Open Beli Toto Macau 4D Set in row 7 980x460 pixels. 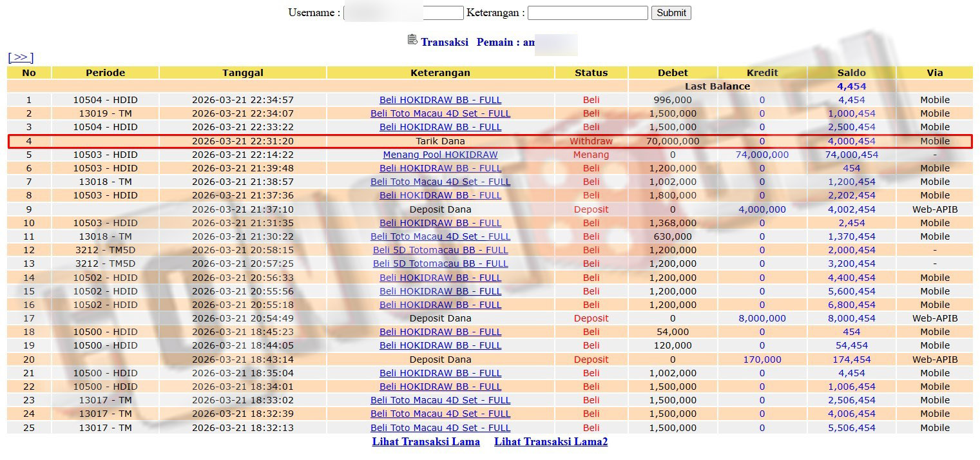[440, 182]
